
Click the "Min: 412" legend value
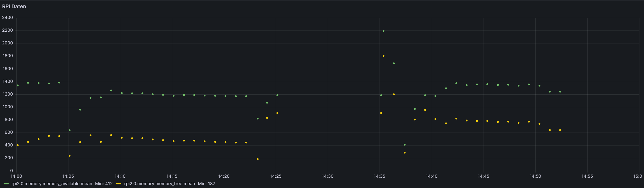tap(104, 184)
